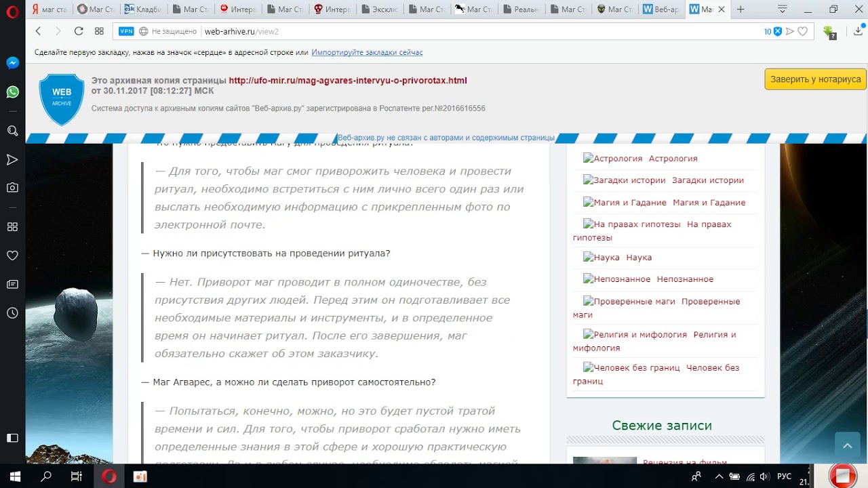Screen dimensions: 868x488
Task: Open the 'Загадки истории' category link
Action: click(x=708, y=180)
